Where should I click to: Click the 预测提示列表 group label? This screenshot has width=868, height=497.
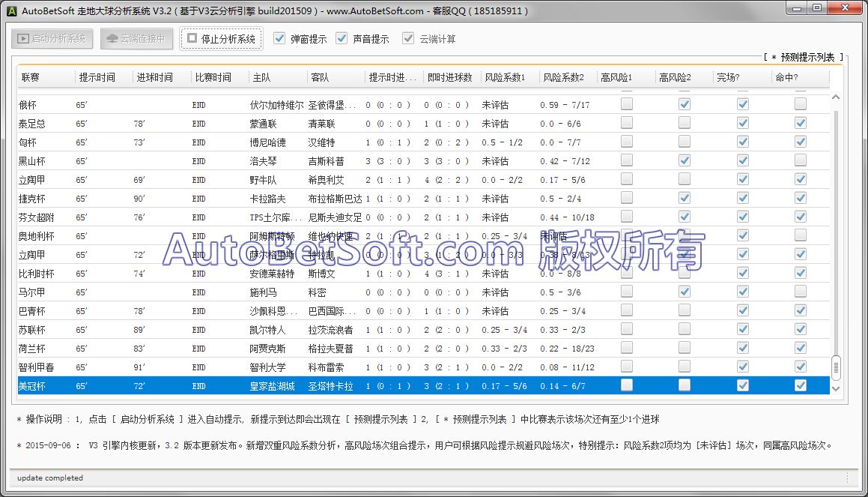point(804,57)
